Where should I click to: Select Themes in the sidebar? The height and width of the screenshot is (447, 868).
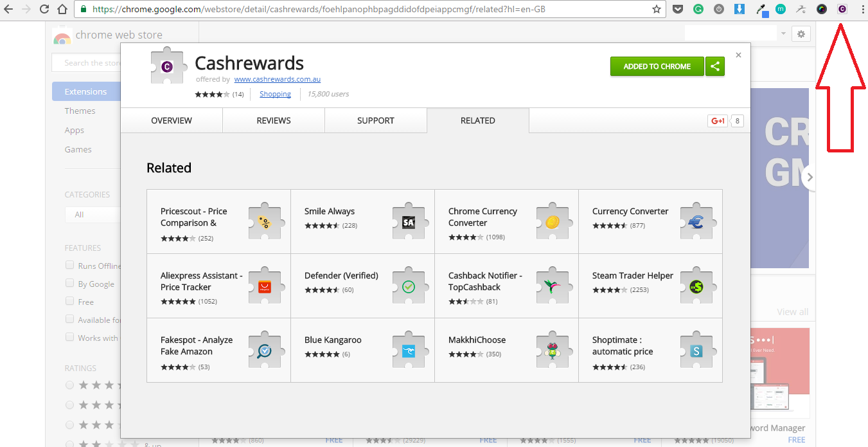(x=80, y=111)
